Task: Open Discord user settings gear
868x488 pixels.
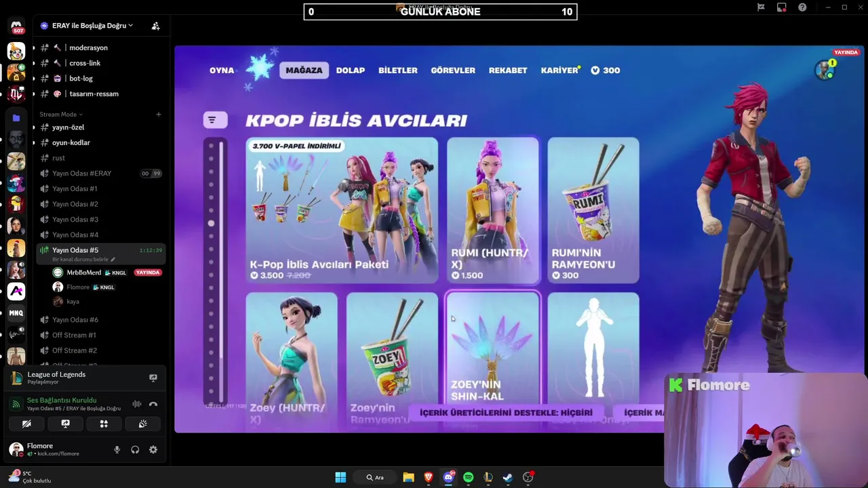Action: point(153,449)
